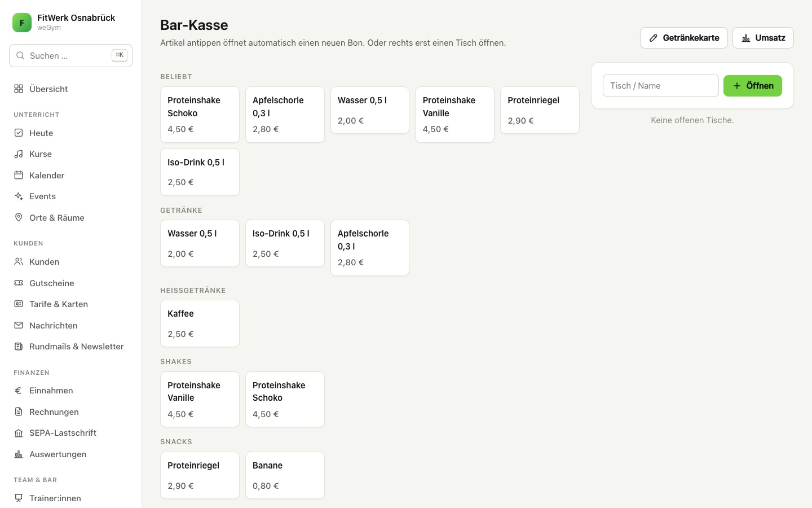Add Proteinriegel from Snacks section
Image resolution: width=812 pixels, height=508 pixels.
click(x=200, y=475)
